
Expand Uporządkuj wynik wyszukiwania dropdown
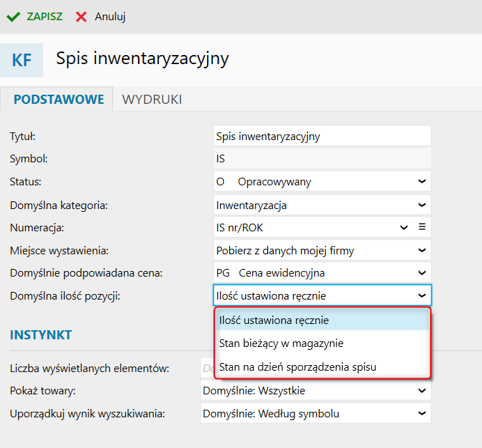click(x=315, y=414)
